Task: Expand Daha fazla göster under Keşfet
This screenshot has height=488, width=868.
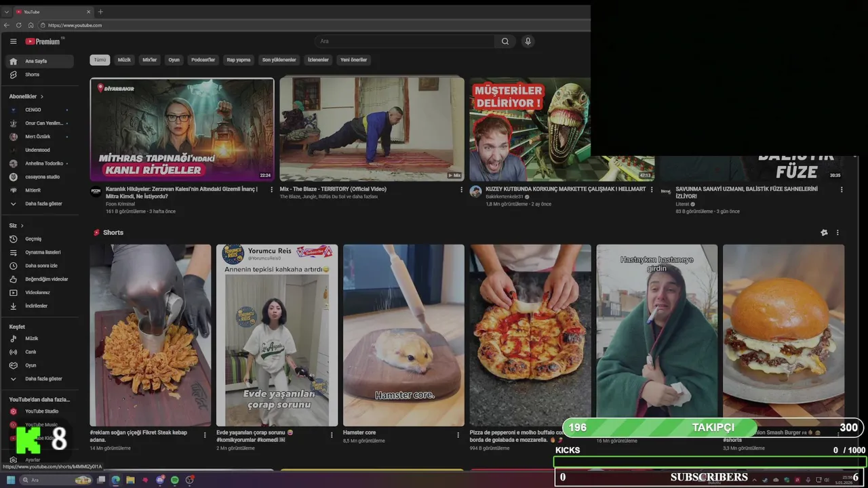Action: click(x=41, y=379)
